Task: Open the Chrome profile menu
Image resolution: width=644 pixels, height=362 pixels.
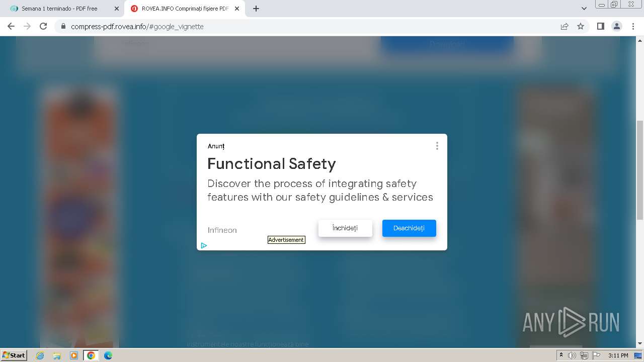Action: click(x=616, y=26)
